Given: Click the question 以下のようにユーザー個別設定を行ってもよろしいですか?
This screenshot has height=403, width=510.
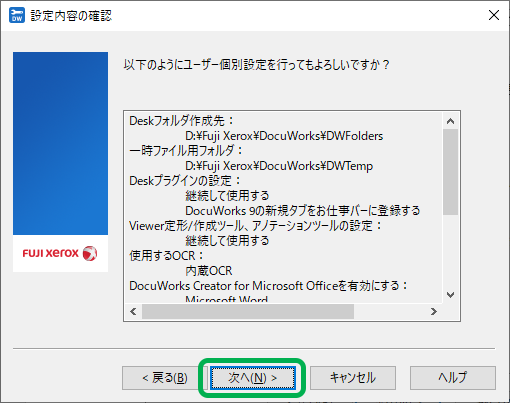Looking at the screenshot, I should pos(256,64).
